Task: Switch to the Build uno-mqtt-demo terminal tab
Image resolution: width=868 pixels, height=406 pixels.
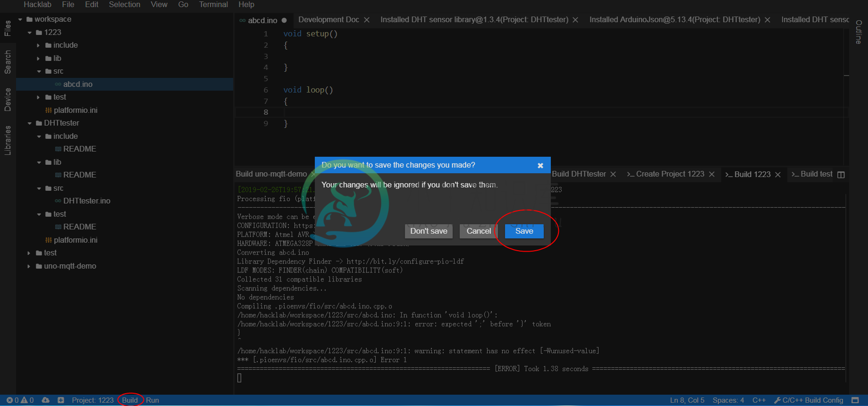Action: (271, 174)
